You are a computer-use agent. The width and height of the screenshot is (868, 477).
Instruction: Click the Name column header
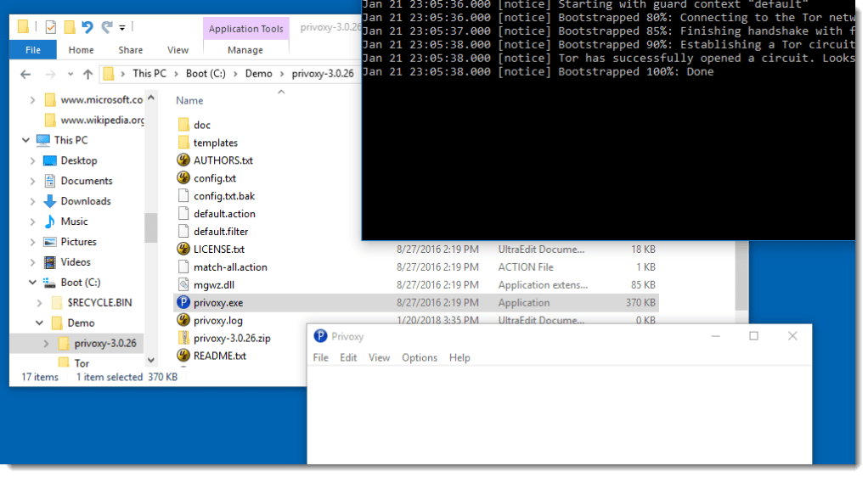tap(189, 100)
